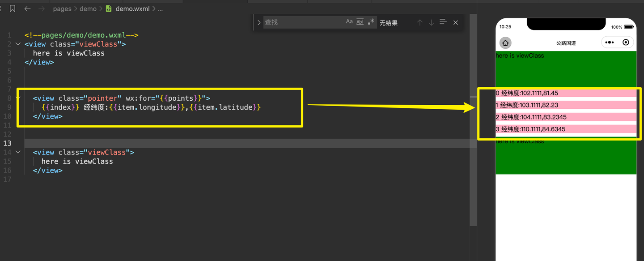Expand the replace toggle chevron in find bar
The image size is (644, 261).
click(258, 22)
